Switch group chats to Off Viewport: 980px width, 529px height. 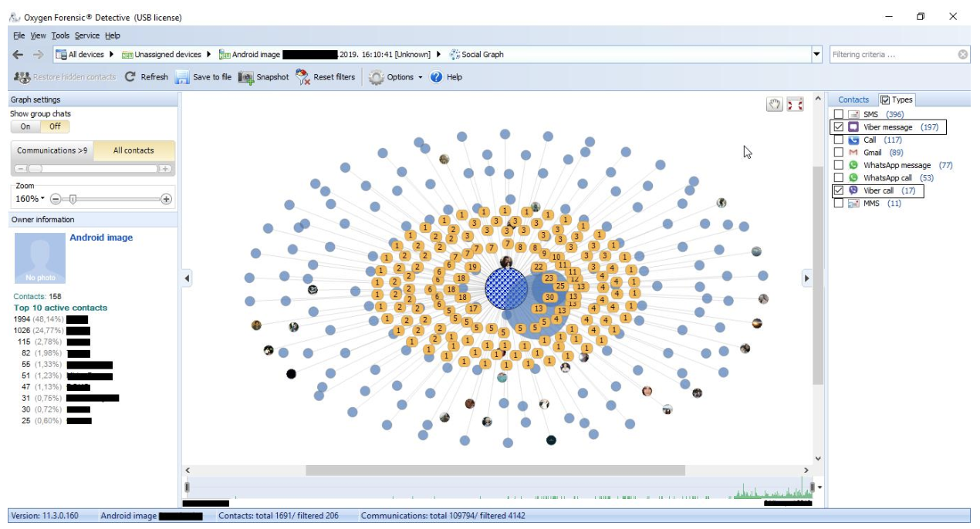point(55,126)
